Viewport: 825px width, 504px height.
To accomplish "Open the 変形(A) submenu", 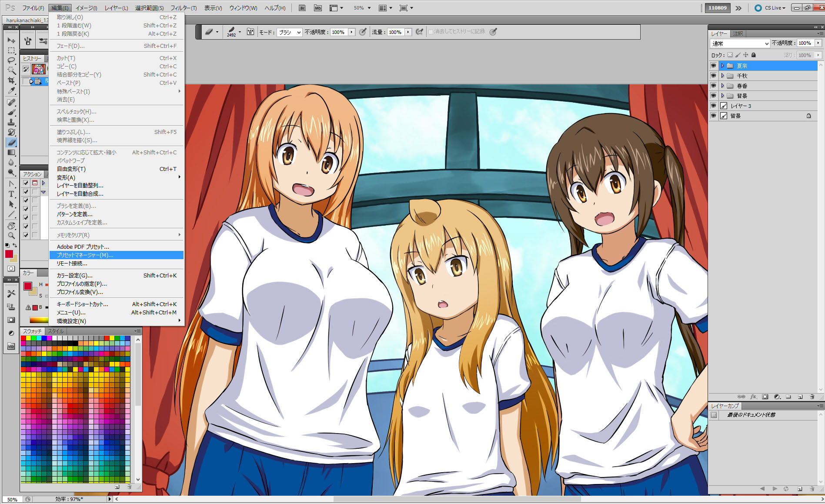I will tap(116, 177).
